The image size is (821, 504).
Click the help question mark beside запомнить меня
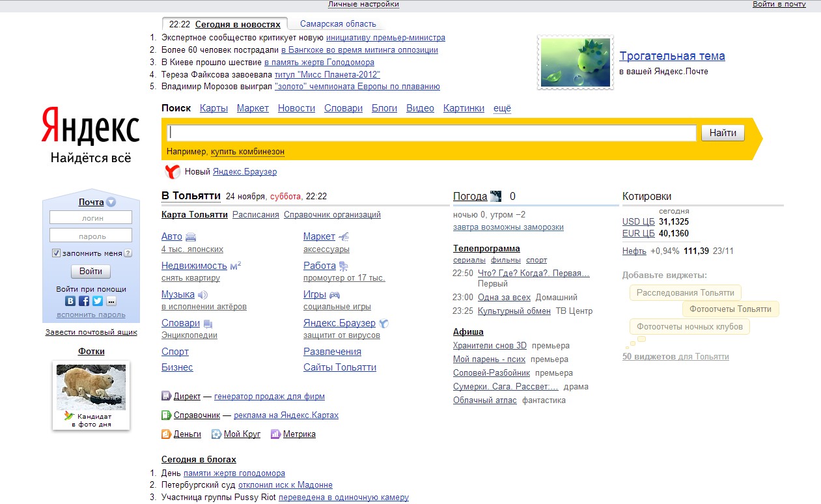(x=128, y=253)
